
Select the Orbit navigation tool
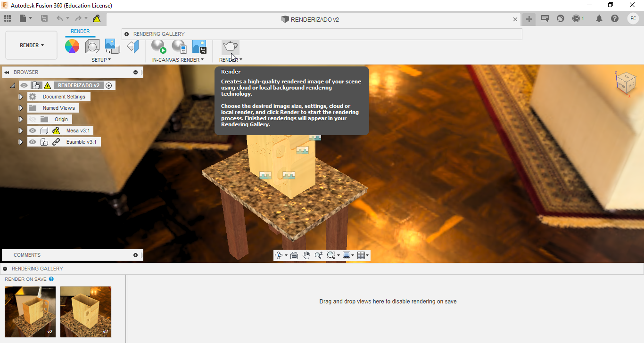(279, 255)
